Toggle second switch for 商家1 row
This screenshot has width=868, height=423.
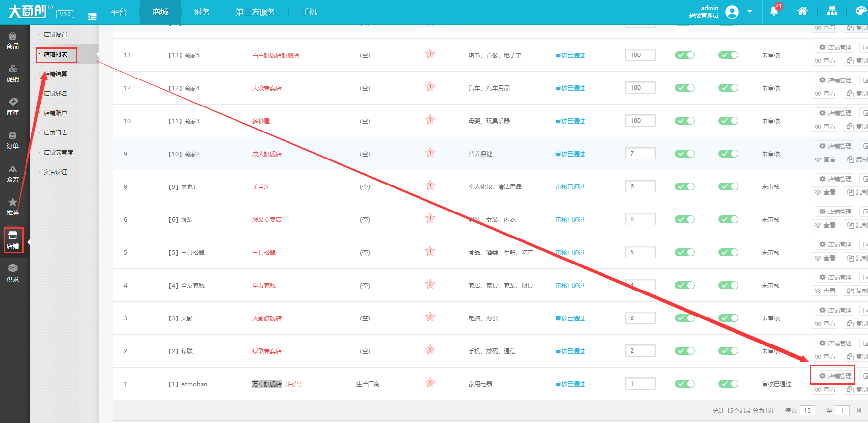click(x=728, y=186)
